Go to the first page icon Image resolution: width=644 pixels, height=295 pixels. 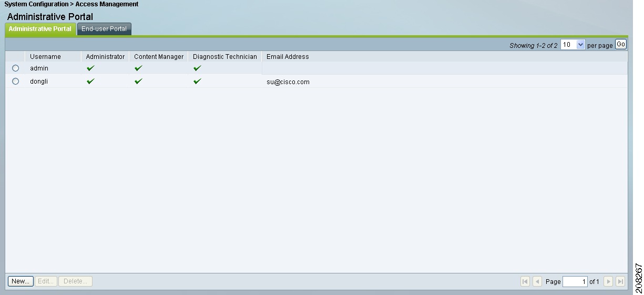[x=525, y=282]
